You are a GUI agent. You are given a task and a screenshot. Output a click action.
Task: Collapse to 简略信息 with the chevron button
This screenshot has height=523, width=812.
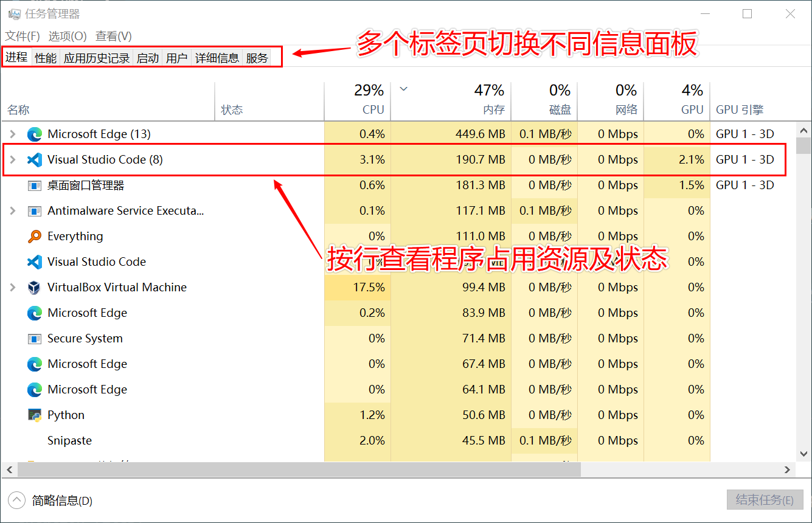[x=16, y=500]
